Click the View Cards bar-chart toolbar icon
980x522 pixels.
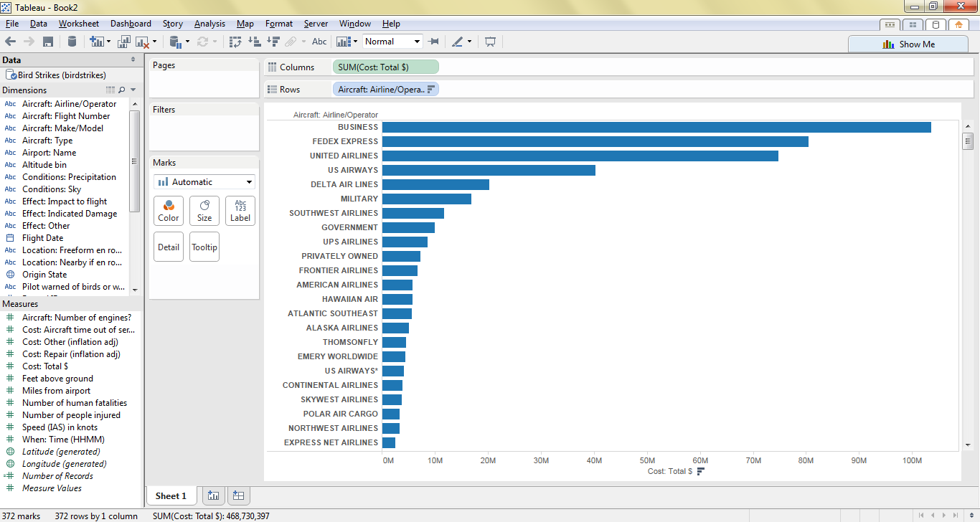[x=342, y=42]
